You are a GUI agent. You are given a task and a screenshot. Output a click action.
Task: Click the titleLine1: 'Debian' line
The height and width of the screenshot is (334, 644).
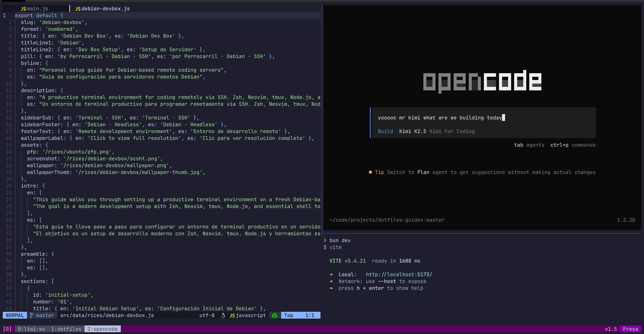[x=52, y=43]
